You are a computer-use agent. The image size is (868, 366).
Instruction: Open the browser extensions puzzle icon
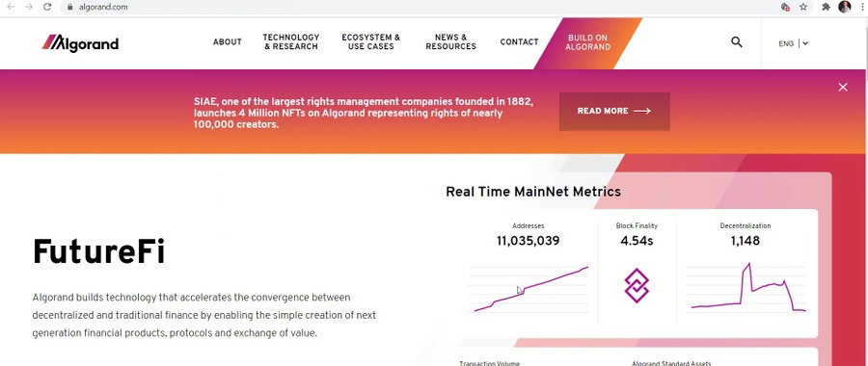(826, 7)
